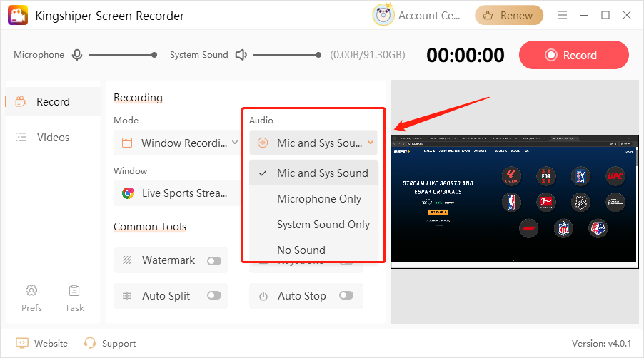This screenshot has height=358, width=644.
Task: Mute the system sound speaker icon
Action: (241, 54)
